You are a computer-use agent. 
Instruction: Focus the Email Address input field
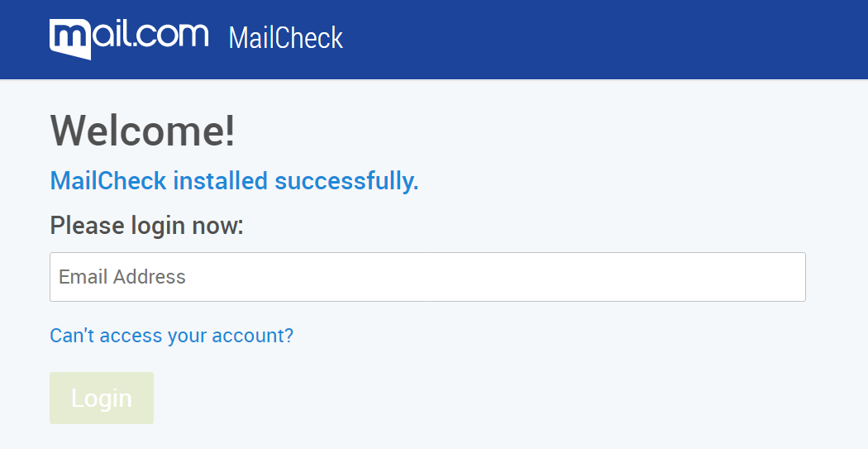(x=427, y=277)
